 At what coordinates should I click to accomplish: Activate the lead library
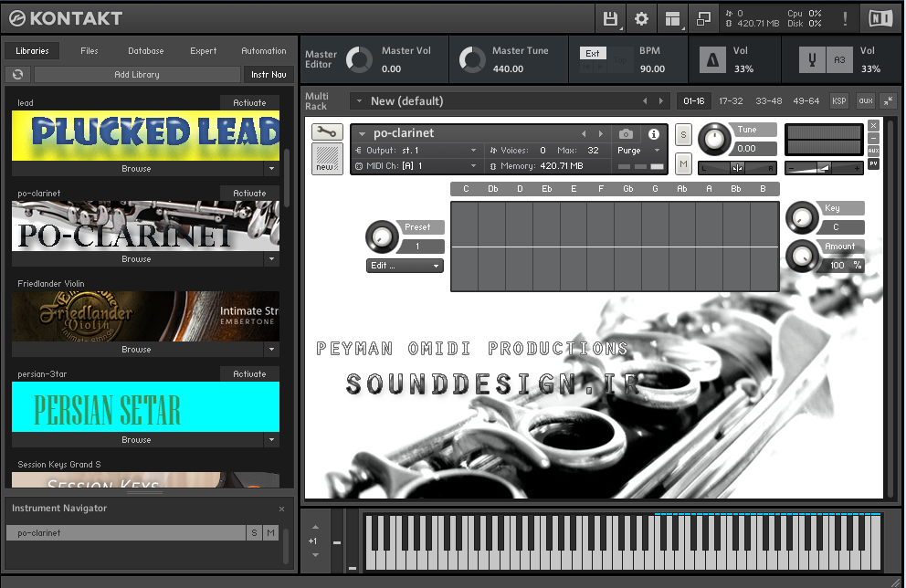point(249,103)
